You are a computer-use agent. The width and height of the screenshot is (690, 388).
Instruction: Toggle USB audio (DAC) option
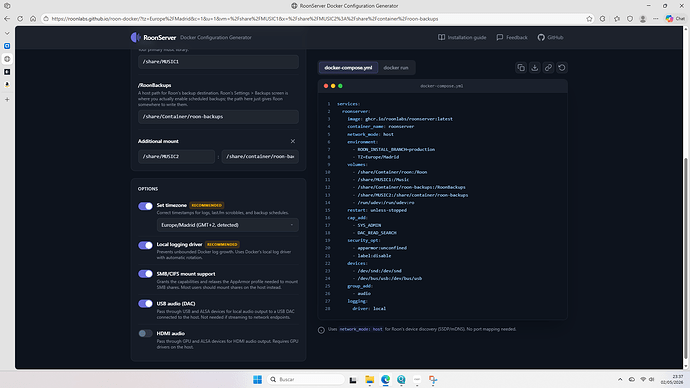[145, 304]
